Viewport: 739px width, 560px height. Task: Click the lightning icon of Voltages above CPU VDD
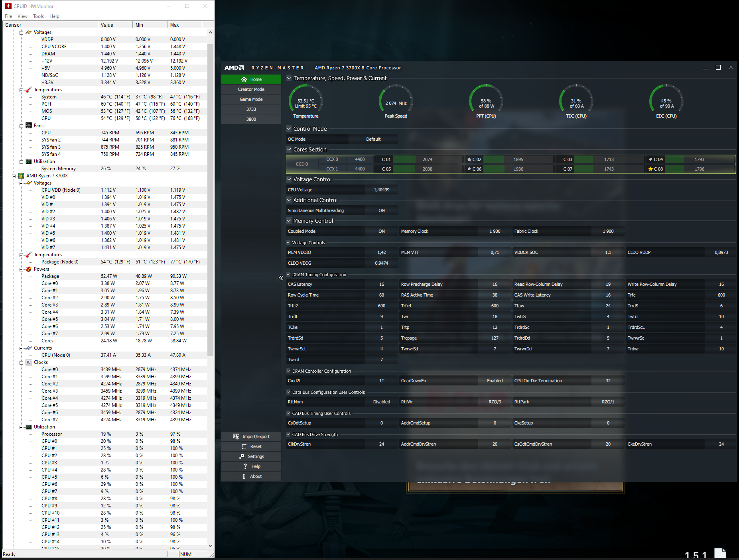29,183
